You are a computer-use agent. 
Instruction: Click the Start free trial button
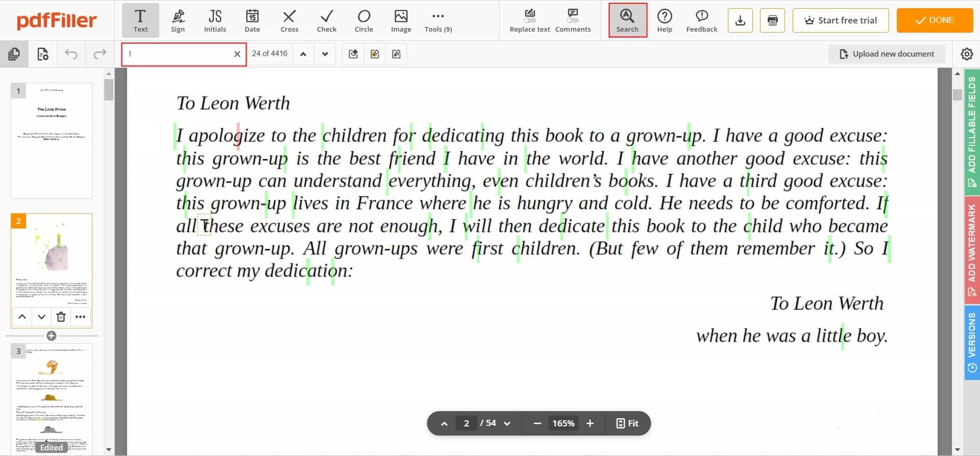pyautogui.click(x=841, y=20)
